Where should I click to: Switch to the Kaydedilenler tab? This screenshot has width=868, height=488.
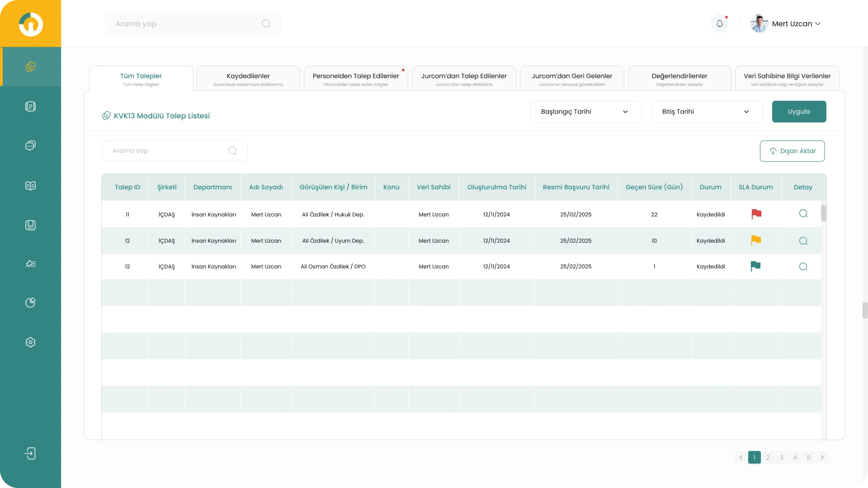click(x=248, y=79)
